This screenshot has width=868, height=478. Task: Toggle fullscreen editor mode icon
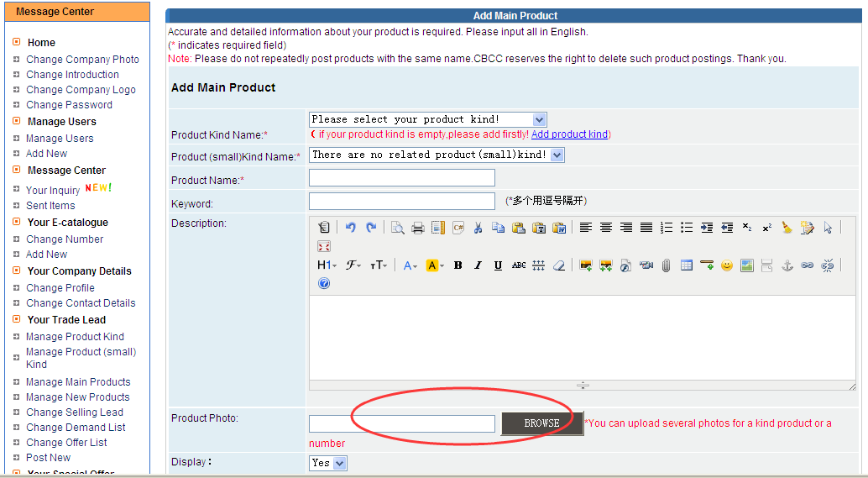point(324,246)
